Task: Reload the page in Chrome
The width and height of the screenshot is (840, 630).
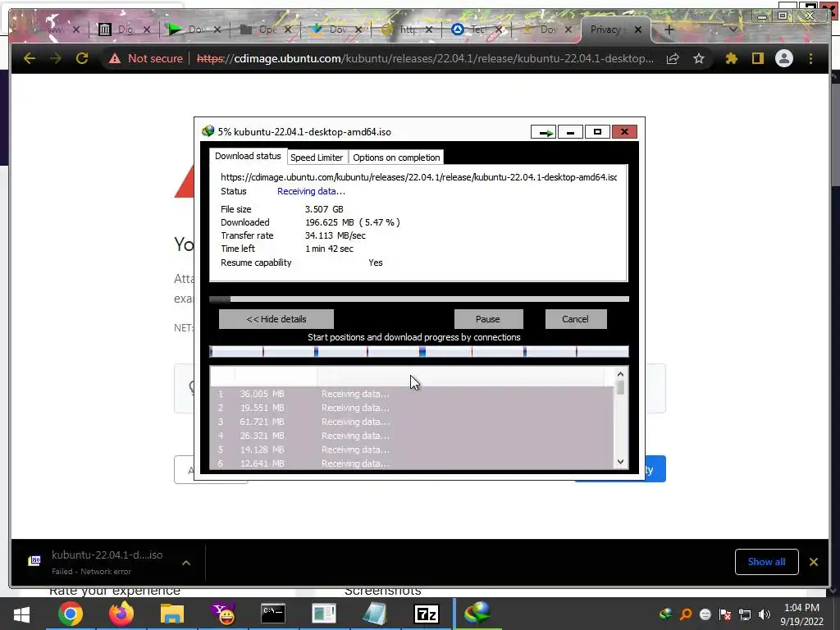Action: click(x=82, y=58)
